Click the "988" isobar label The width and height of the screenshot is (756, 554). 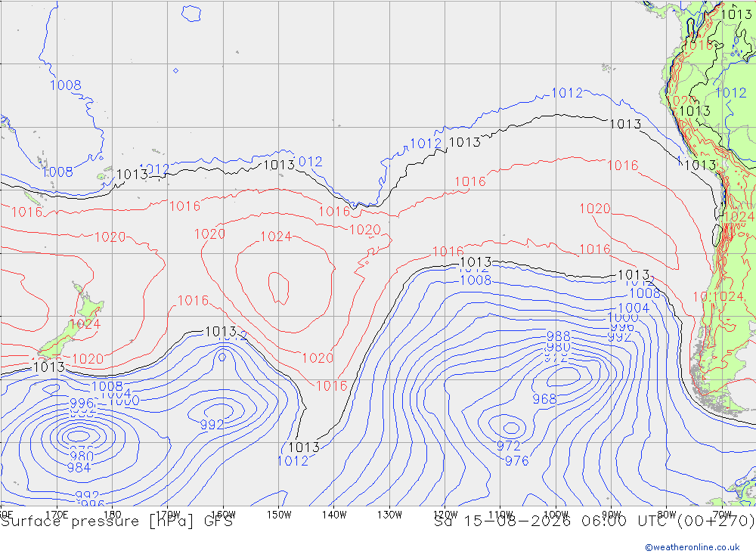tap(559, 336)
